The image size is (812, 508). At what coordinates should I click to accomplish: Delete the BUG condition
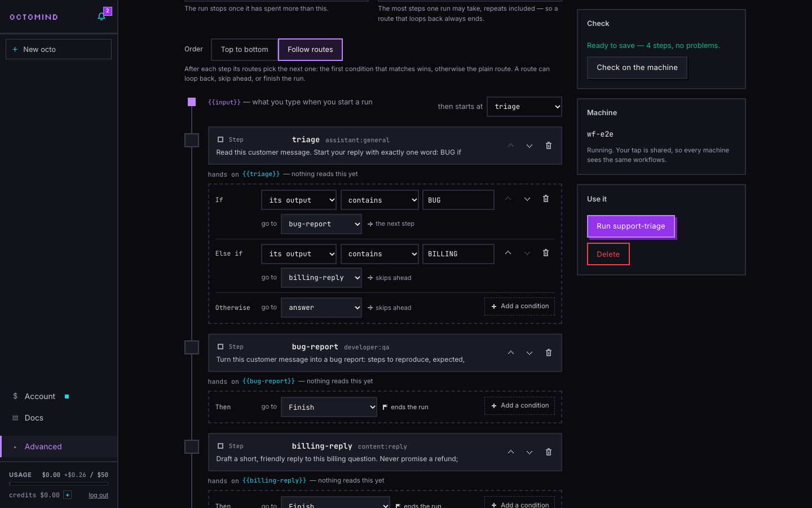546,199
